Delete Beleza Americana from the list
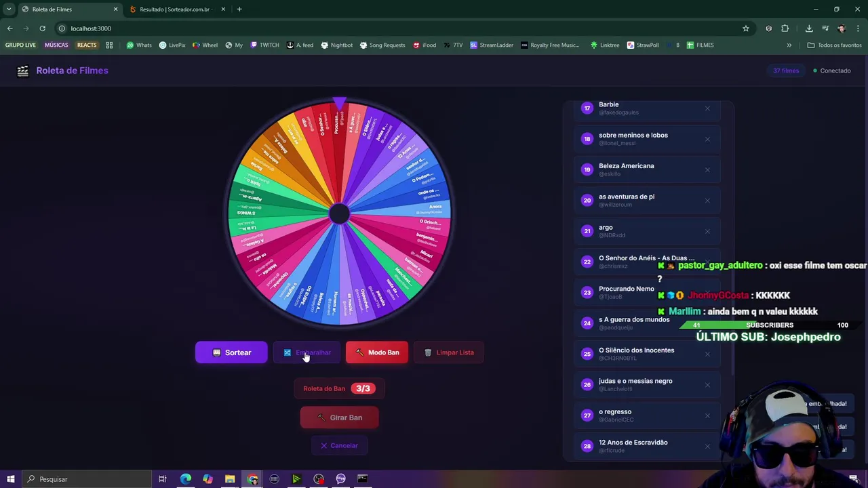Screen dimensions: 868x488 [707, 169]
